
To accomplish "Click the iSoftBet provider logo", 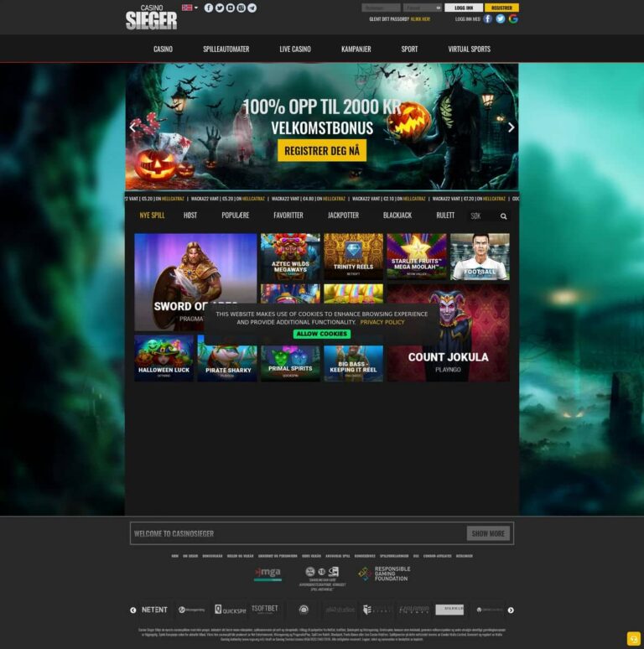I will pos(265,610).
